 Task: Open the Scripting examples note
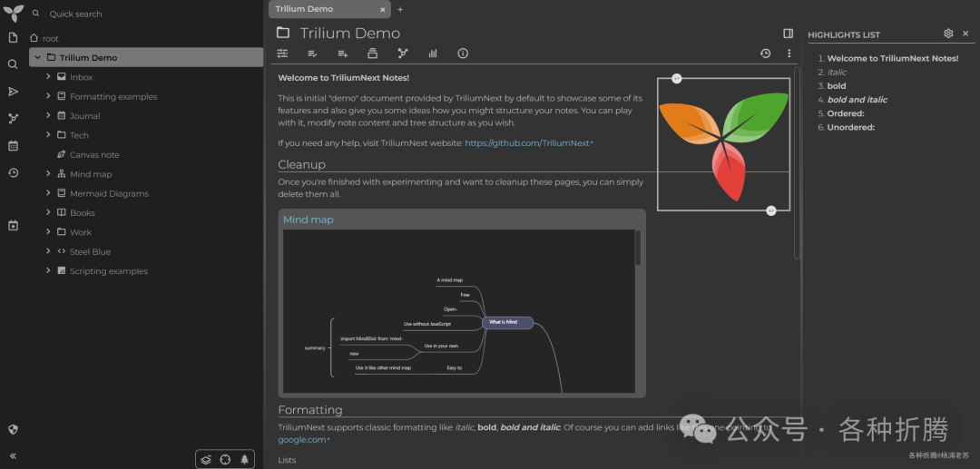click(109, 271)
